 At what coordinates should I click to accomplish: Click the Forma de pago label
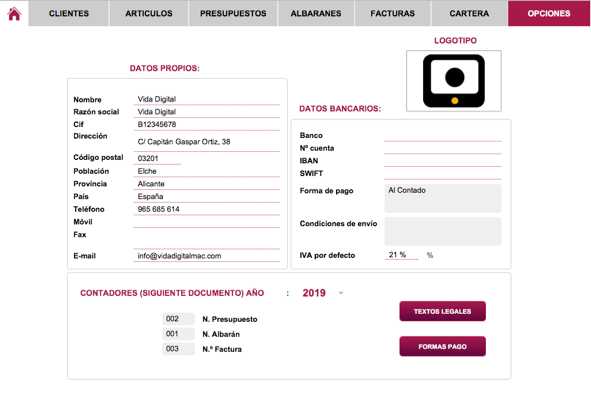click(x=326, y=191)
